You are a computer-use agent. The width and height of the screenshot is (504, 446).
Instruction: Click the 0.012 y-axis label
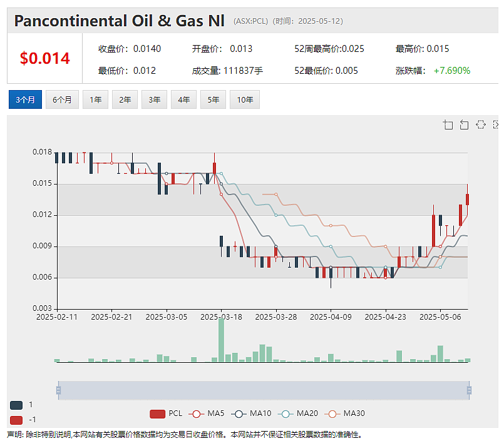42,215
